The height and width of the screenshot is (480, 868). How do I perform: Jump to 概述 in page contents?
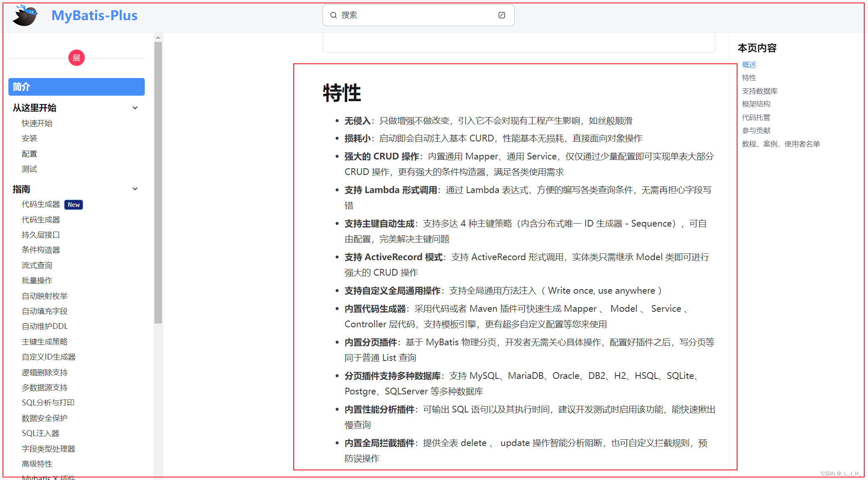click(x=749, y=65)
